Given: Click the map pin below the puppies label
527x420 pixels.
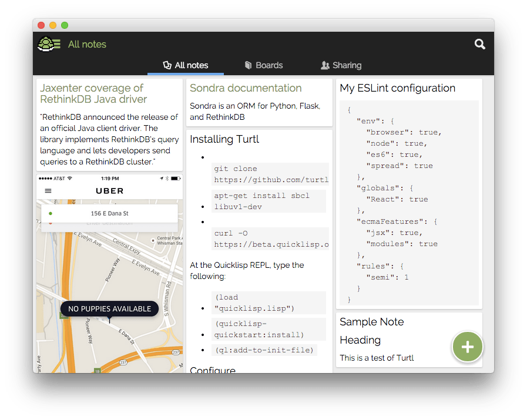Looking at the screenshot, I should pos(109,320).
